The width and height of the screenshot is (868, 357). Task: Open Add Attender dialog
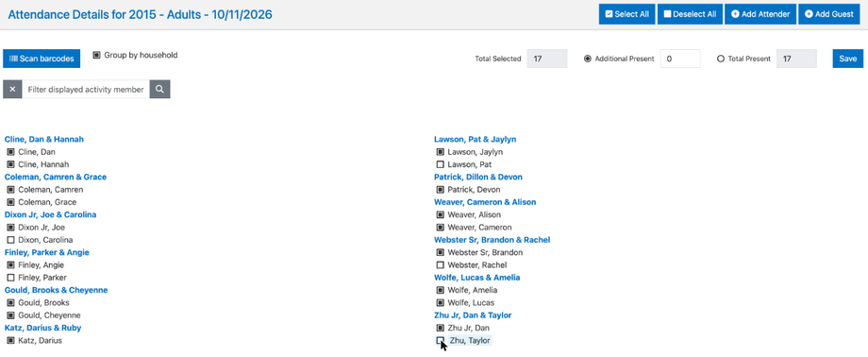pos(760,14)
